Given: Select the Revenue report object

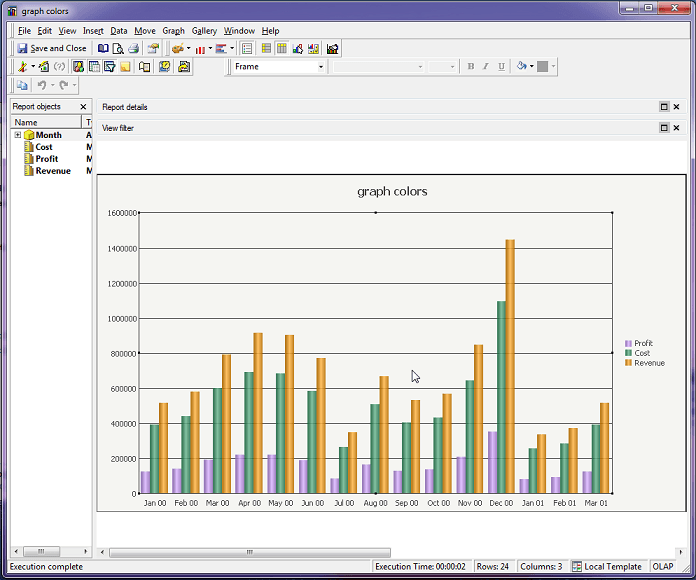Looking at the screenshot, I should click(53, 171).
